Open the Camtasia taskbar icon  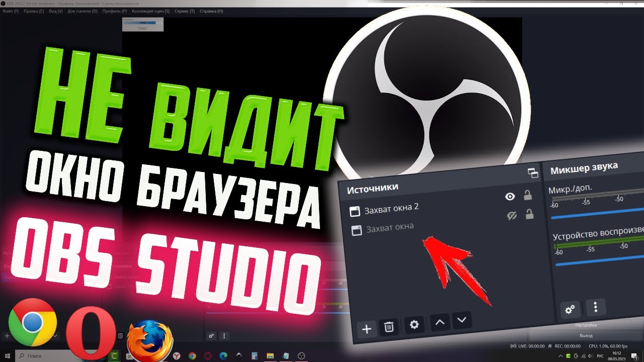[x=115, y=356]
